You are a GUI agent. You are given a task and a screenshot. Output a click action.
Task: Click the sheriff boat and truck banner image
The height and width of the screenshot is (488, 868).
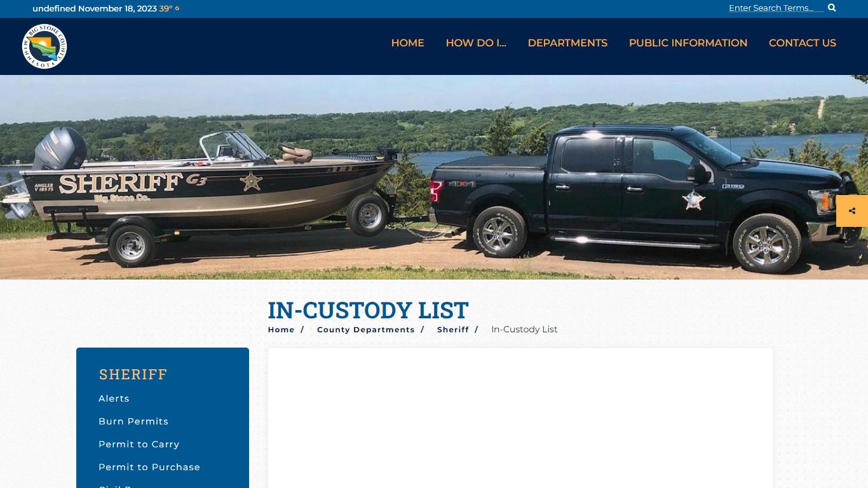click(x=434, y=177)
